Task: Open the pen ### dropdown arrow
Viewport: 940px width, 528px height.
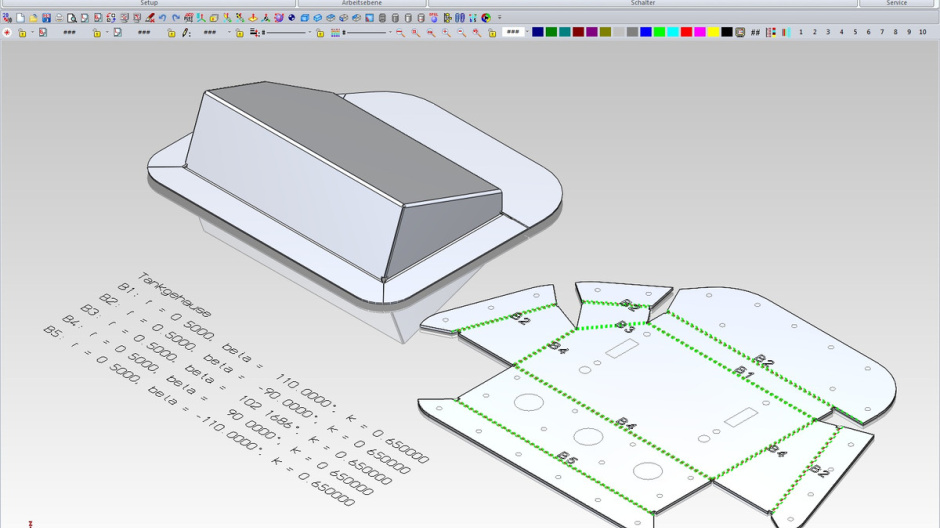Action: click(x=229, y=33)
